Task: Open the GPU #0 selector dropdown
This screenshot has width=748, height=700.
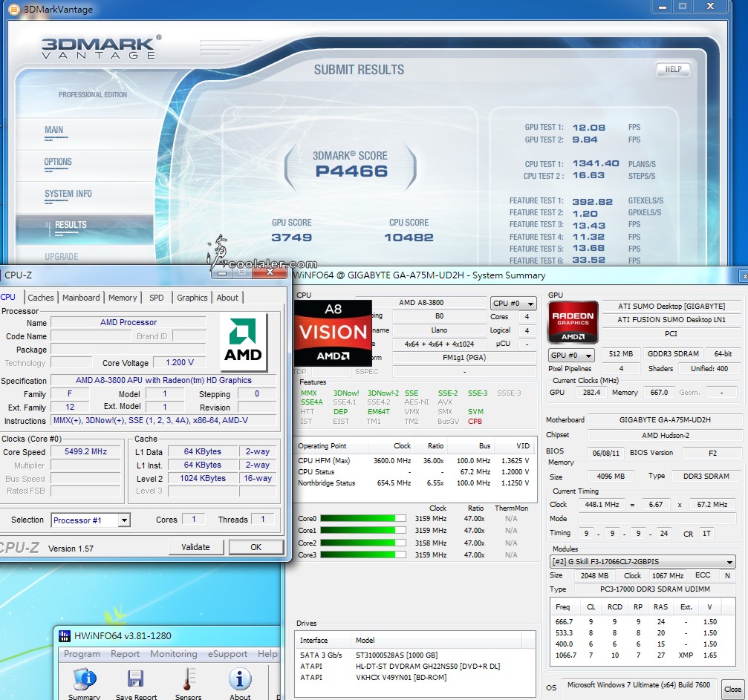Action: click(x=571, y=356)
